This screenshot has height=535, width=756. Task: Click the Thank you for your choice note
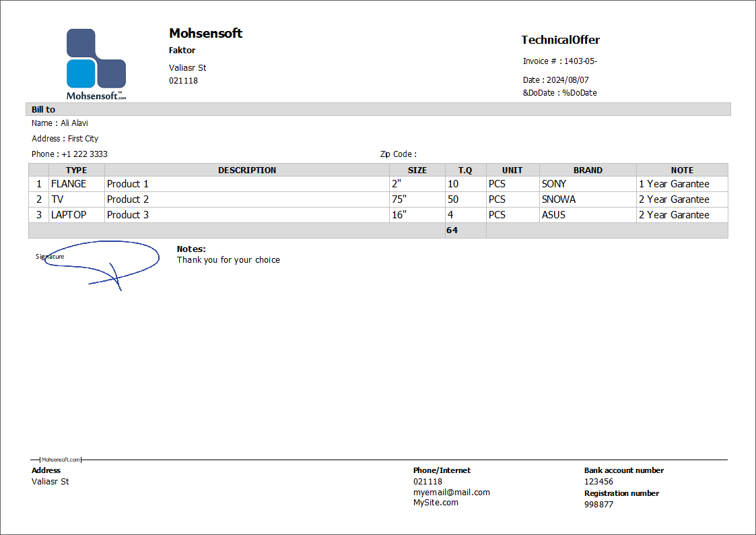tap(229, 259)
